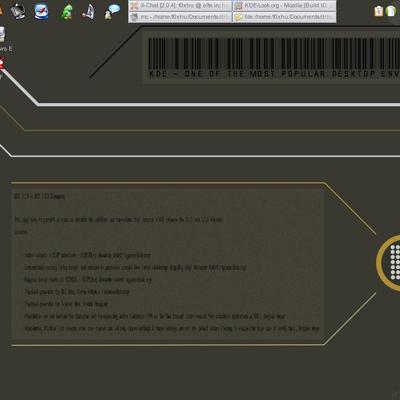The image size is (400, 400).
Task: Launch the penguin chat bubble messenger icon
Action: pos(112,12)
